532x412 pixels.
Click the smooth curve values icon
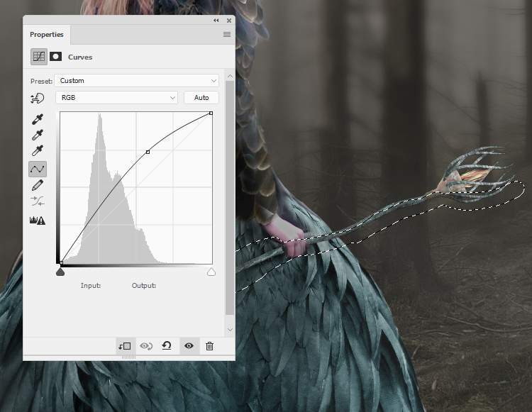pyautogui.click(x=38, y=201)
